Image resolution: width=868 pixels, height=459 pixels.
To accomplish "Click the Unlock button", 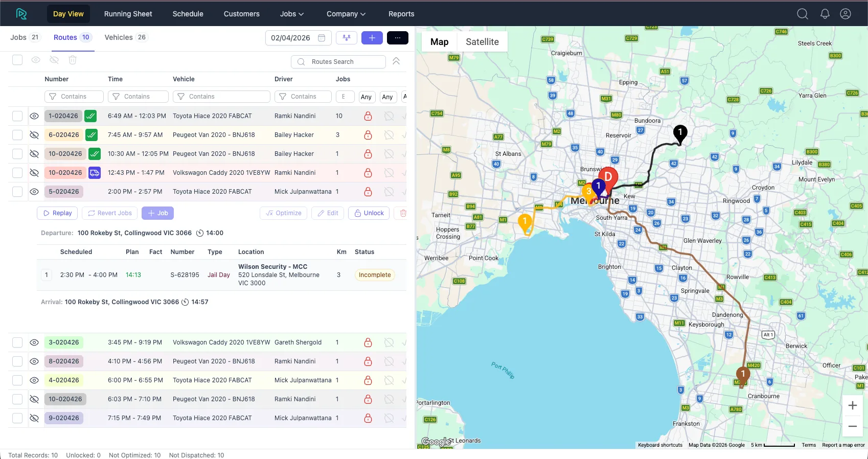I will pos(369,213).
